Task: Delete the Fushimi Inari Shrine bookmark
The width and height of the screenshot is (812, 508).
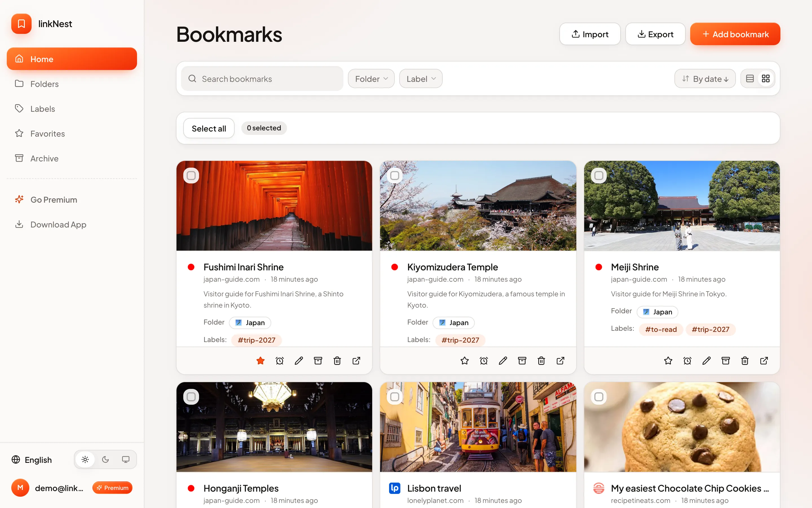Action: 337,360
